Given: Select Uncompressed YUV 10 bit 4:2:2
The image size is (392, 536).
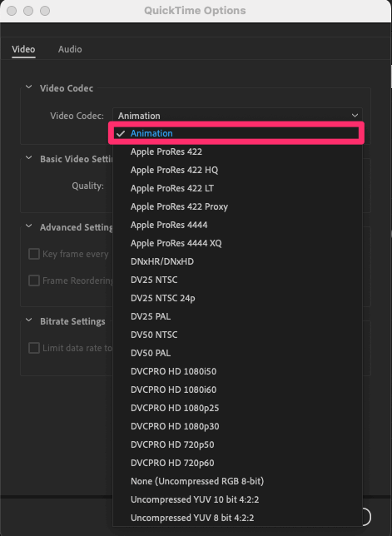Looking at the screenshot, I should pos(237,499).
